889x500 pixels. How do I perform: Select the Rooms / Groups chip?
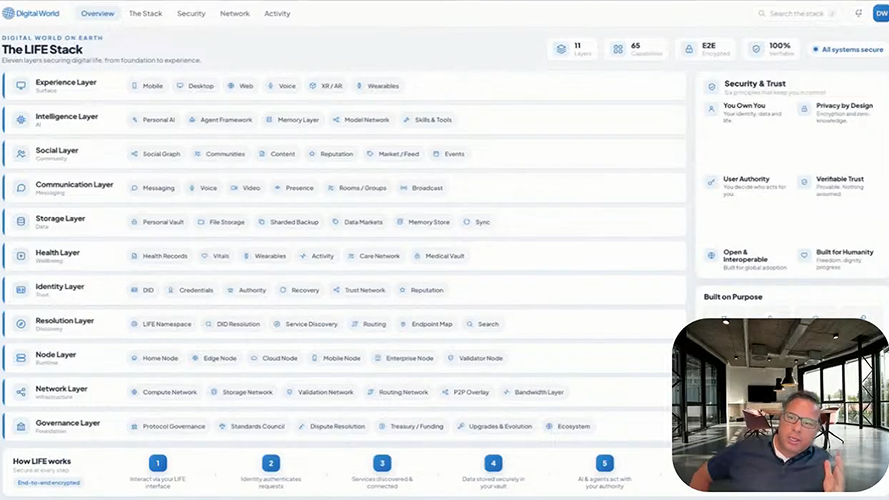pos(357,188)
